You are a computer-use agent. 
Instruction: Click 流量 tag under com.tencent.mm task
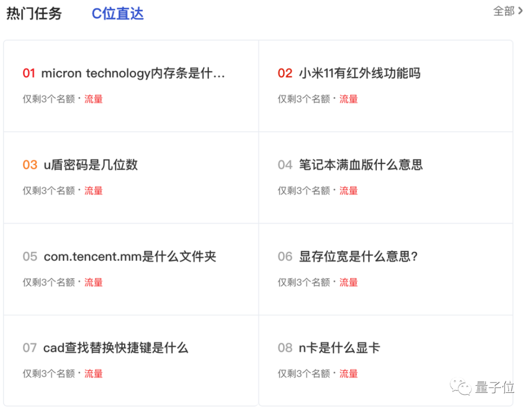tap(94, 282)
